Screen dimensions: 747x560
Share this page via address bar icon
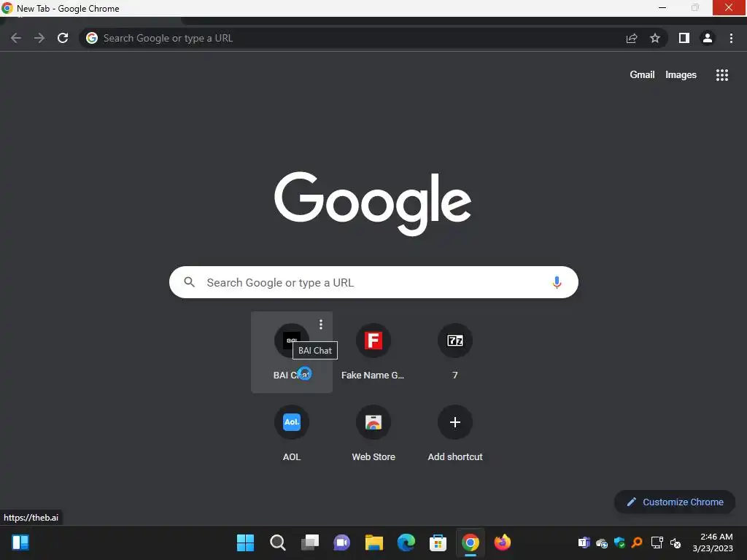pyautogui.click(x=632, y=38)
